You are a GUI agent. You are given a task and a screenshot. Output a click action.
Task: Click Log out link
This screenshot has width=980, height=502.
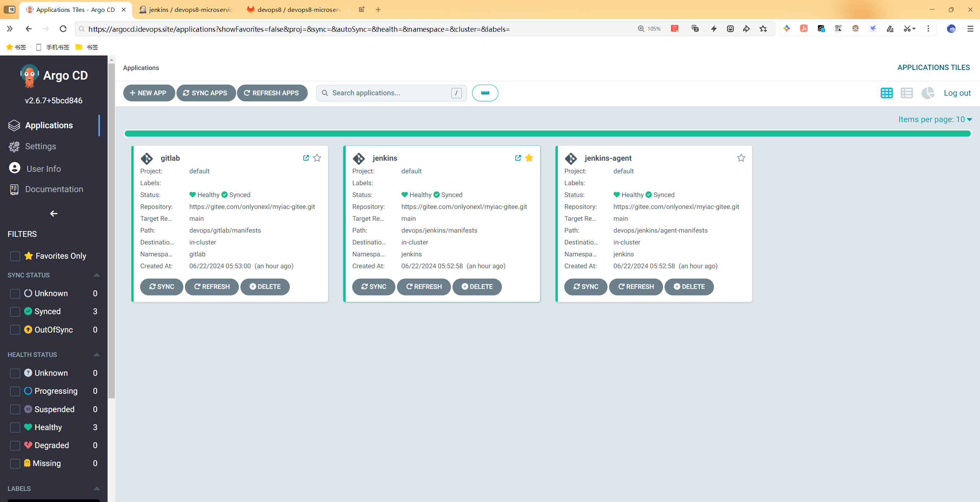click(x=957, y=93)
